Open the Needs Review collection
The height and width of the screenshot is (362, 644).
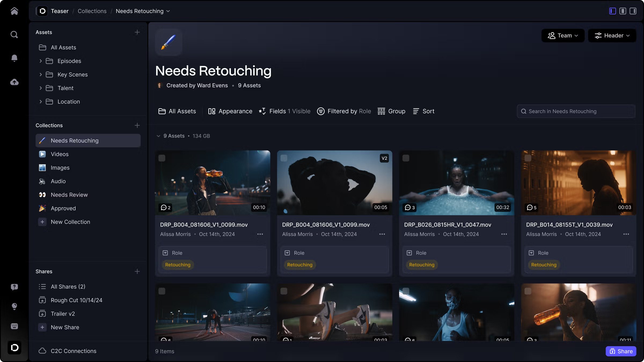(x=69, y=195)
